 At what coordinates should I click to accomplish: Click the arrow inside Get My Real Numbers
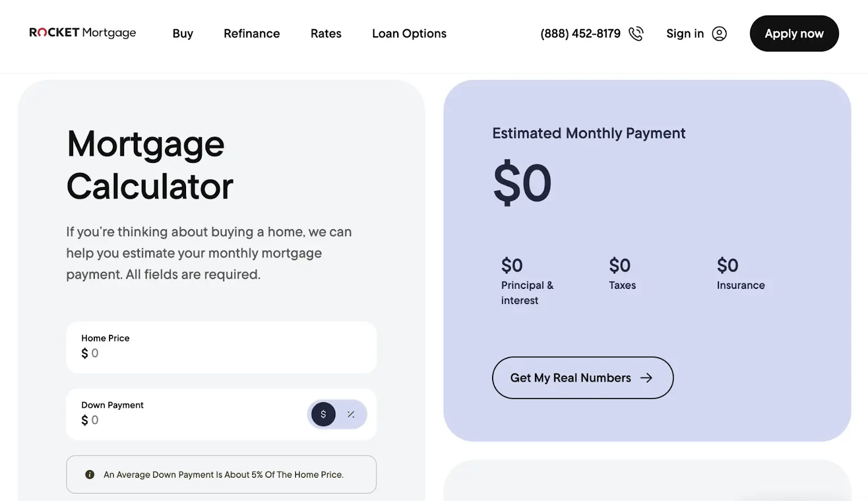647,378
